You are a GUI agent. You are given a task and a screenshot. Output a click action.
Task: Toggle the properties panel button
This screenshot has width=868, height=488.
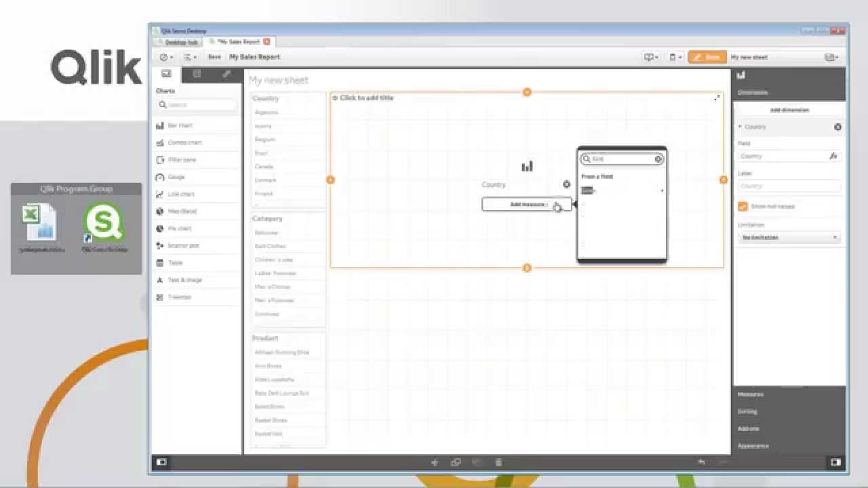point(835,462)
